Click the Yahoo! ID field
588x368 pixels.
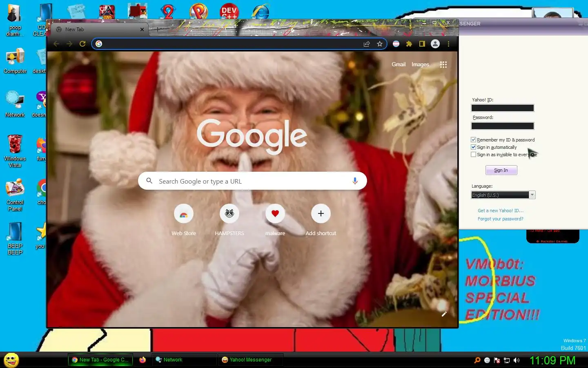click(503, 108)
